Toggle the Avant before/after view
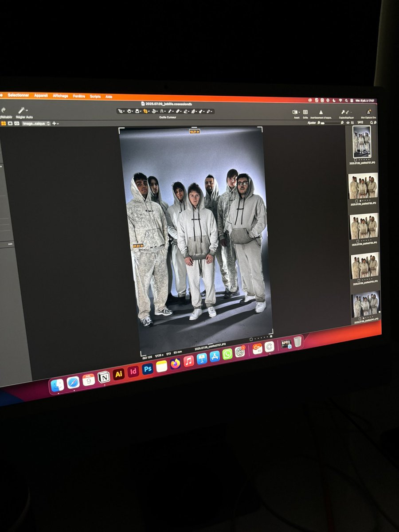Screen dimensions: 399x532 (x=295, y=112)
